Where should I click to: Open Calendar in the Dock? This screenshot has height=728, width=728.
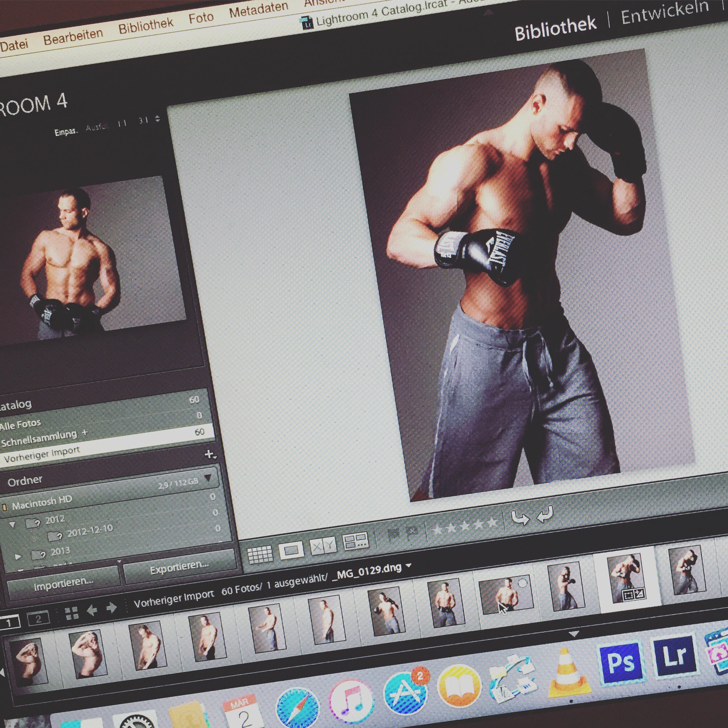pos(244,712)
